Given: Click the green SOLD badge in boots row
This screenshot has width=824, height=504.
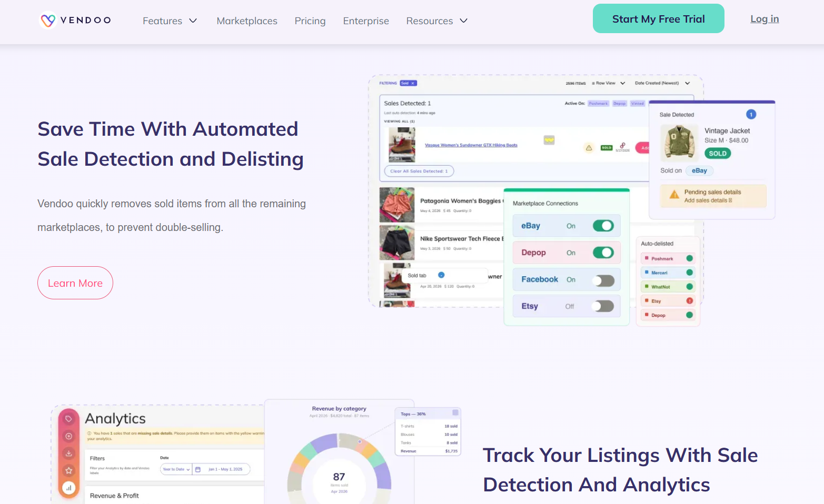Looking at the screenshot, I should point(607,148).
